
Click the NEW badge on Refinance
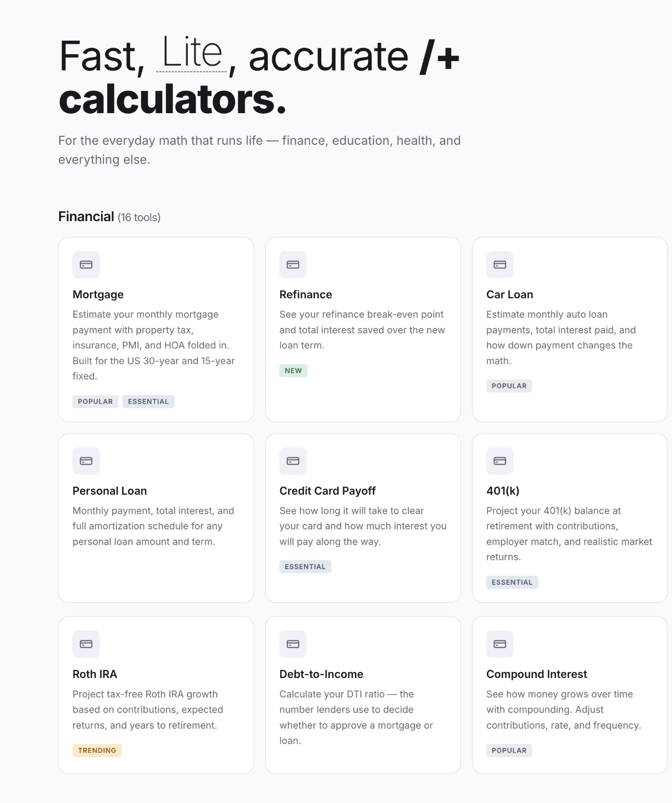293,371
